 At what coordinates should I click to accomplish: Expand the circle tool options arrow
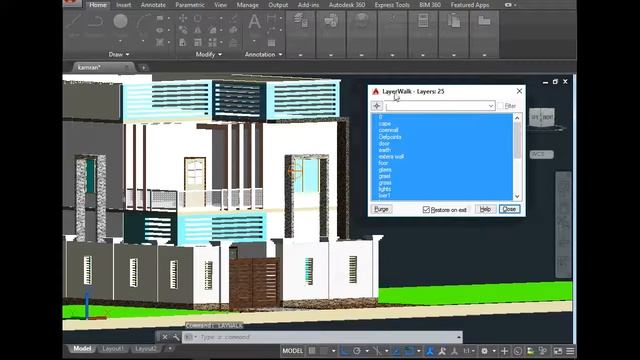[x=120, y=42]
